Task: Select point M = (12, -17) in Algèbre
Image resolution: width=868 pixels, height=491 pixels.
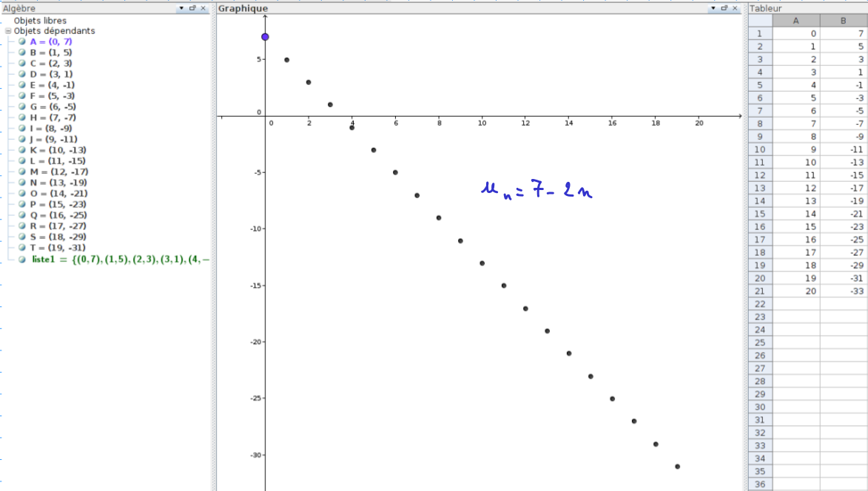Action: pos(61,172)
